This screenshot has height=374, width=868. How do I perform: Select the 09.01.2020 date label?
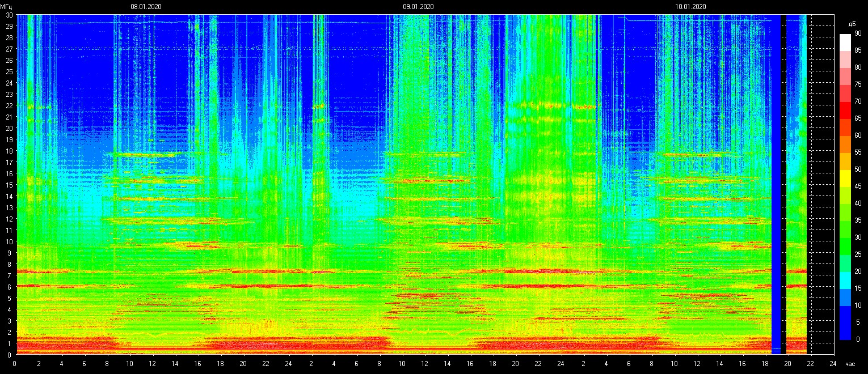click(x=418, y=7)
